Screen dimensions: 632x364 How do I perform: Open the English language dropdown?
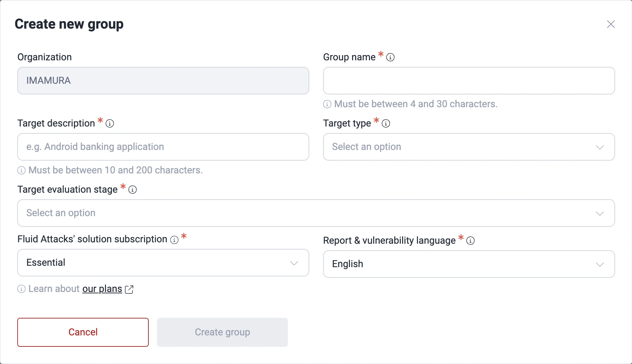(x=469, y=264)
